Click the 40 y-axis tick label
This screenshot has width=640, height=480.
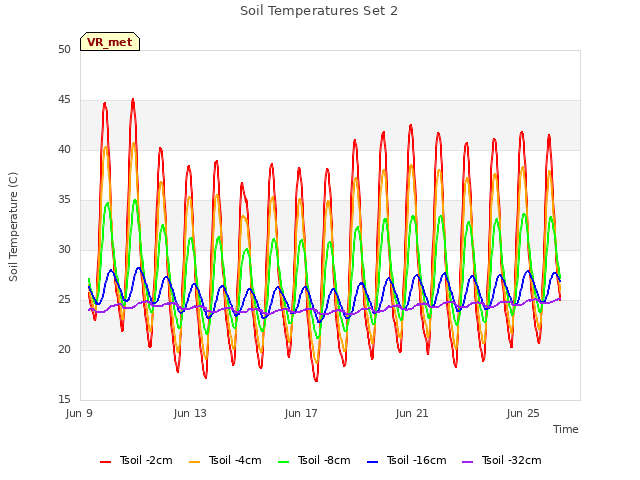click(x=64, y=150)
